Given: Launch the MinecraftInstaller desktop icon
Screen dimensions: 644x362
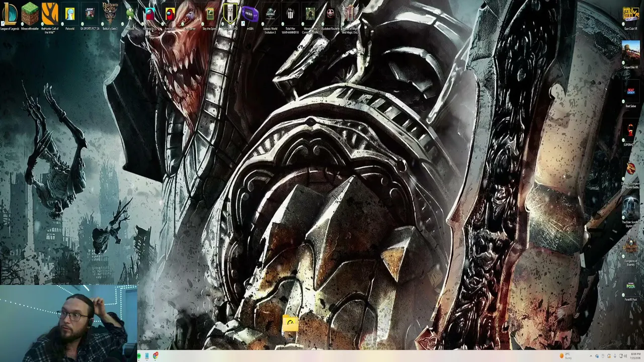Looking at the screenshot, I should click(x=30, y=15).
